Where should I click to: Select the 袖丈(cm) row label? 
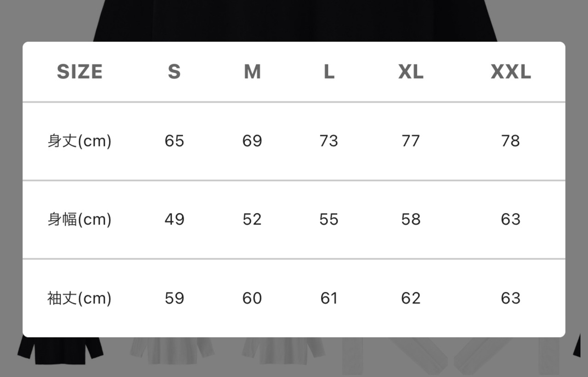(x=79, y=298)
